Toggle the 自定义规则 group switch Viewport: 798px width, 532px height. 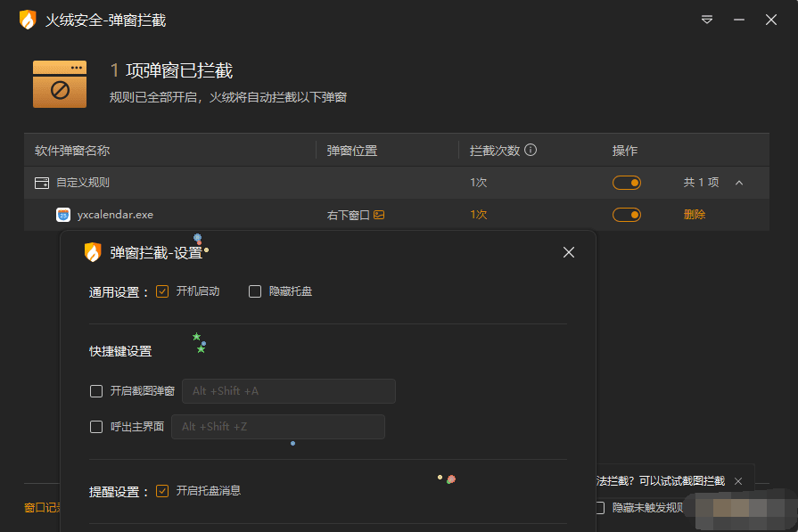pyautogui.click(x=627, y=183)
